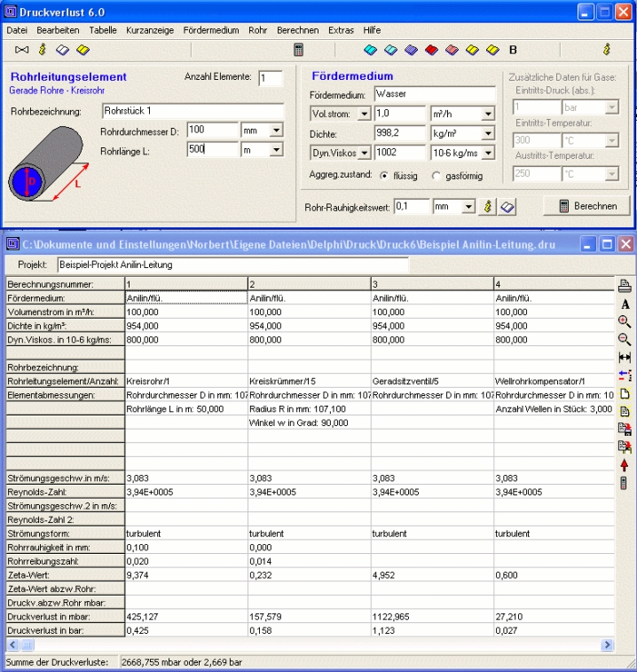Open the Vol.strom type dropdown
The width and height of the screenshot is (637, 672).
click(363, 115)
